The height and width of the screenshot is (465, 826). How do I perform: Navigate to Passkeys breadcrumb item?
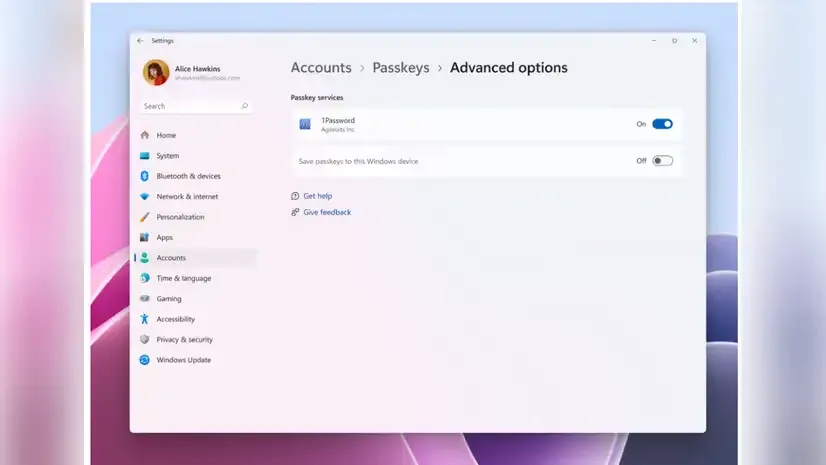(400, 68)
